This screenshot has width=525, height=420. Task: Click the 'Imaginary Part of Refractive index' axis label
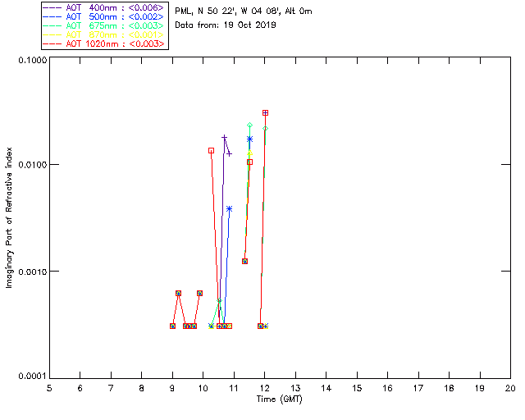(9, 217)
